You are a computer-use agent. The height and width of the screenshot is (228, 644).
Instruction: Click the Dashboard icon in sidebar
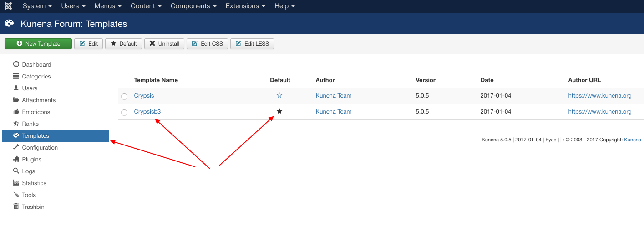(16, 64)
